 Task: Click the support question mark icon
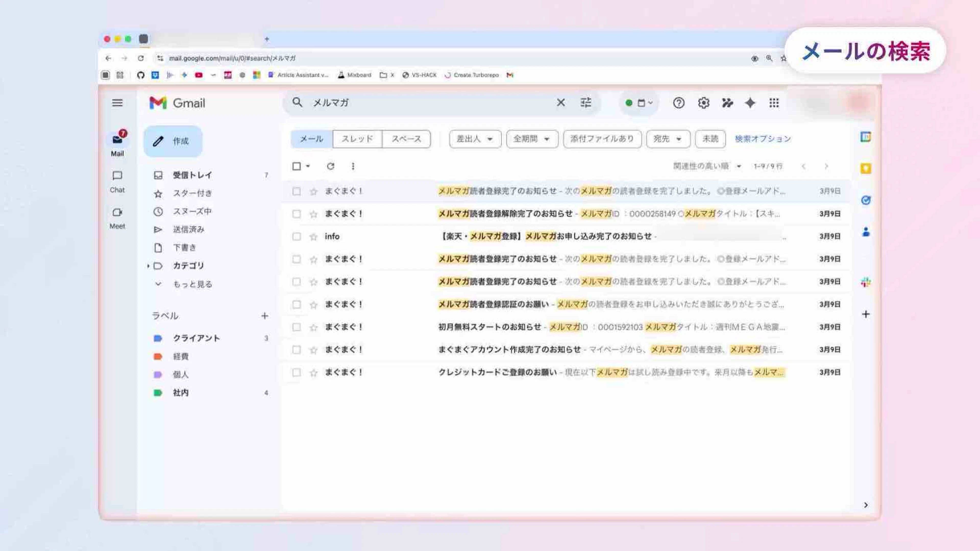click(x=679, y=103)
